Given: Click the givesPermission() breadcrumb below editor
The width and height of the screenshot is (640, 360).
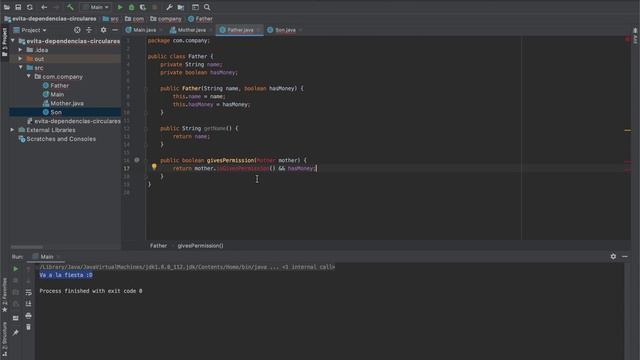Looking at the screenshot, I should (x=200, y=246).
